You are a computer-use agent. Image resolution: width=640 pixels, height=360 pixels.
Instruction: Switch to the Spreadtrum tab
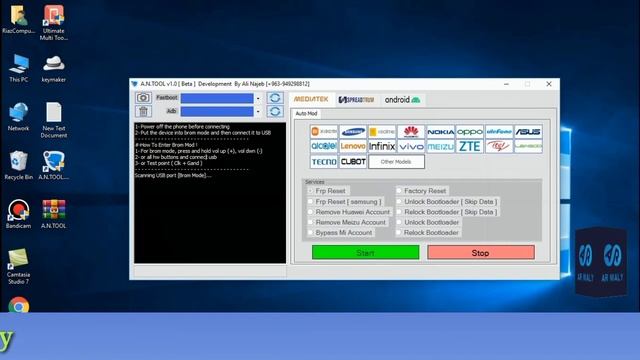[356, 100]
